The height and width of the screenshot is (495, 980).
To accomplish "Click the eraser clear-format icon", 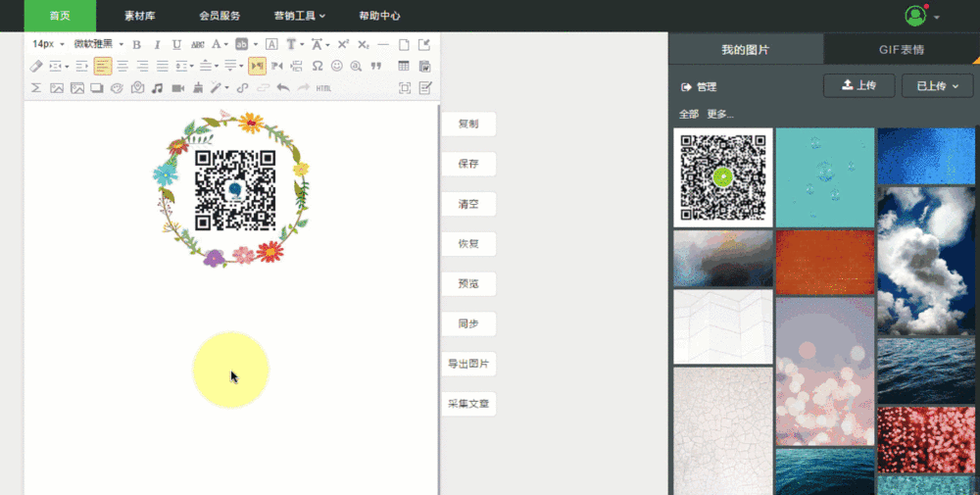I will pyautogui.click(x=36, y=66).
